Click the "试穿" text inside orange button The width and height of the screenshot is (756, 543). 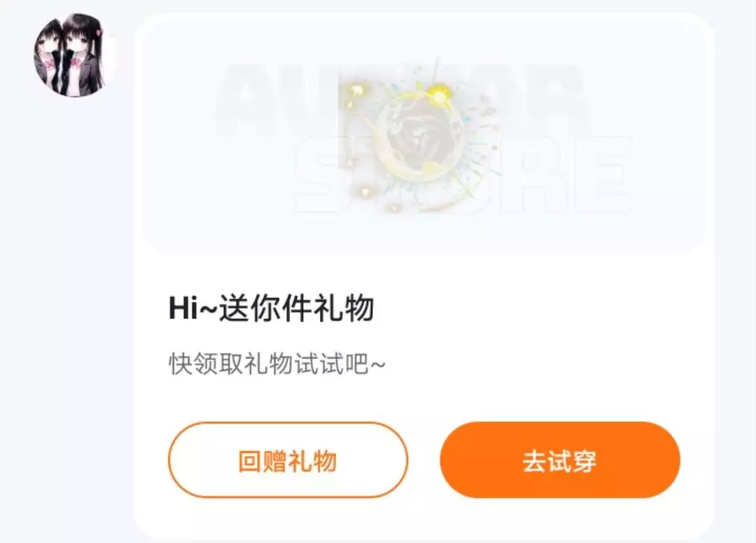(573, 461)
